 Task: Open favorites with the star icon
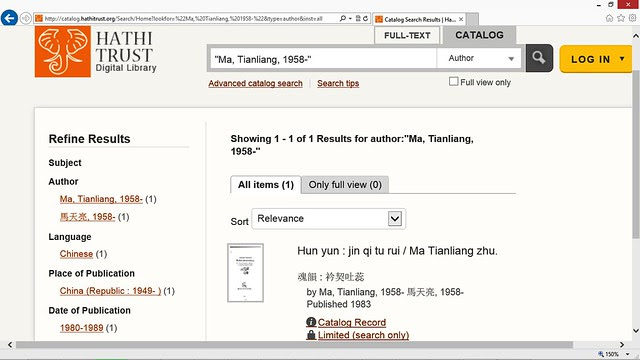click(621, 18)
